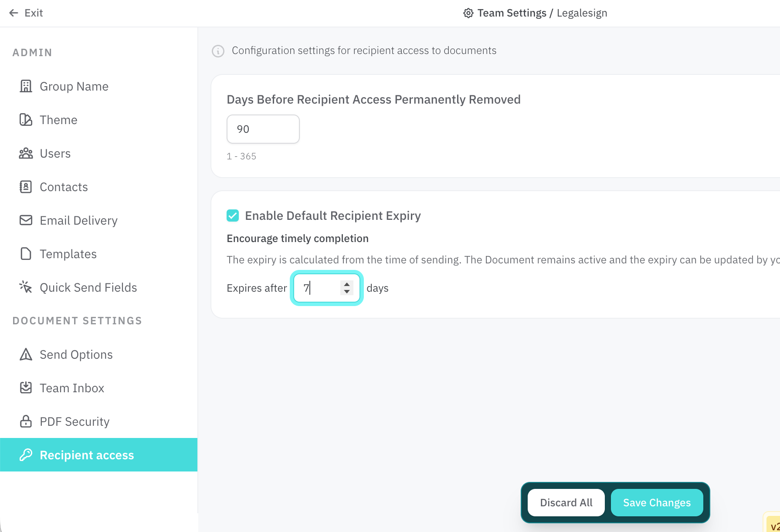Click the Contacts address book icon
Screen dimensions: 780x532
coord(26,187)
